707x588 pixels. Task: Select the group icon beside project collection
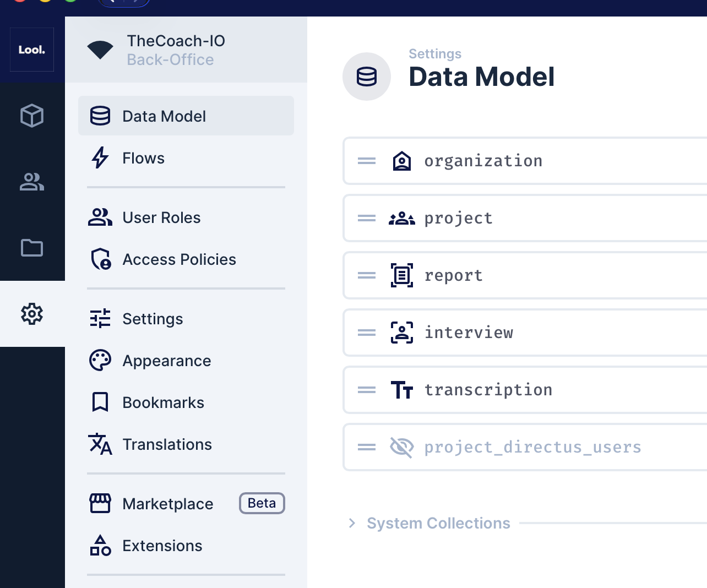402,218
